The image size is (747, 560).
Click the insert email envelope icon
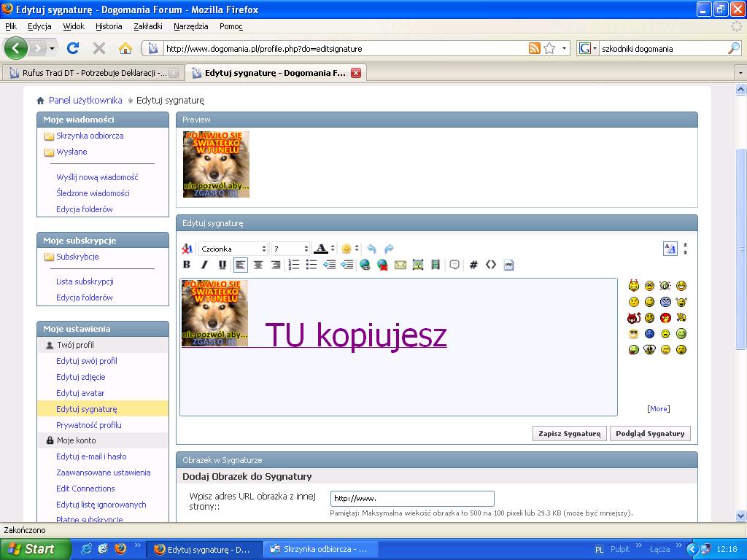(x=400, y=265)
